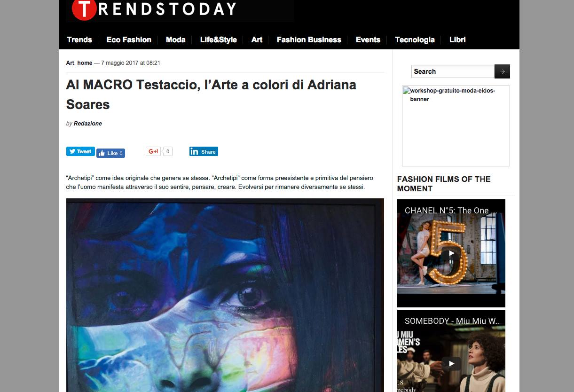Click the TrendsToday red logo
The width and height of the screenshot is (574, 392).
[x=84, y=8]
